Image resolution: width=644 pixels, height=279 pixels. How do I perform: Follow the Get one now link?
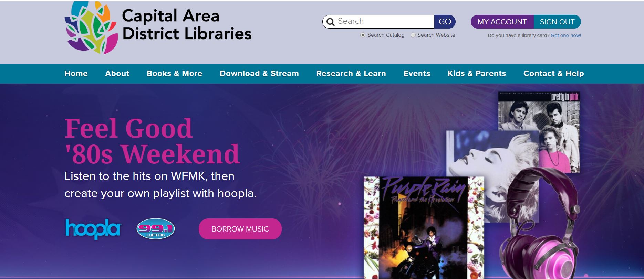pyautogui.click(x=566, y=35)
